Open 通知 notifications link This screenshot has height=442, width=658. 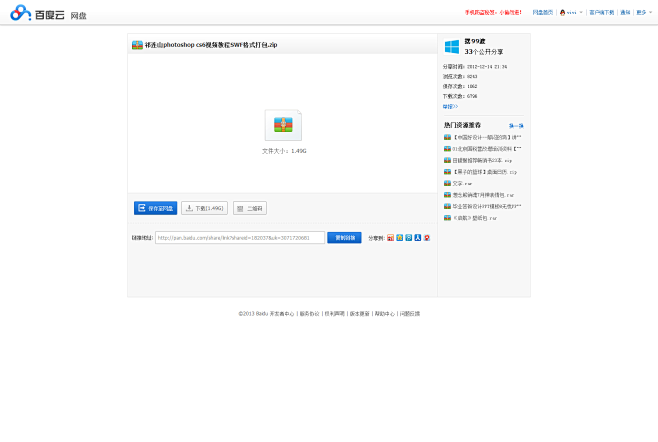coord(625,13)
